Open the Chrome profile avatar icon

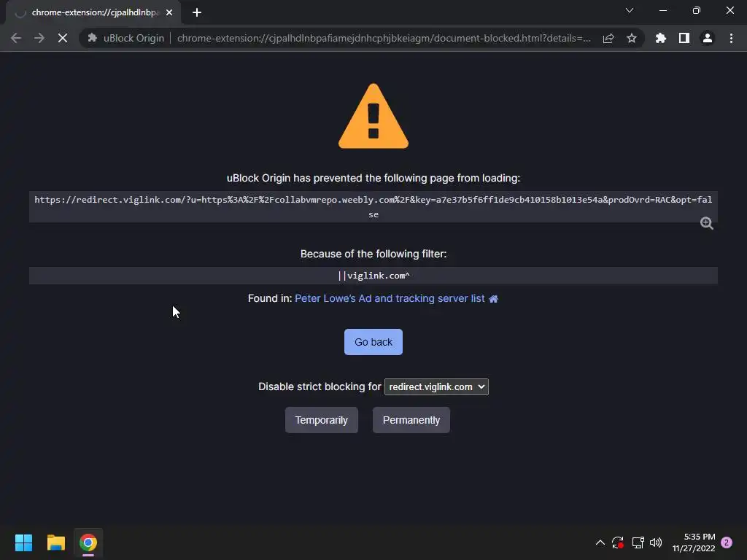point(708,38)
